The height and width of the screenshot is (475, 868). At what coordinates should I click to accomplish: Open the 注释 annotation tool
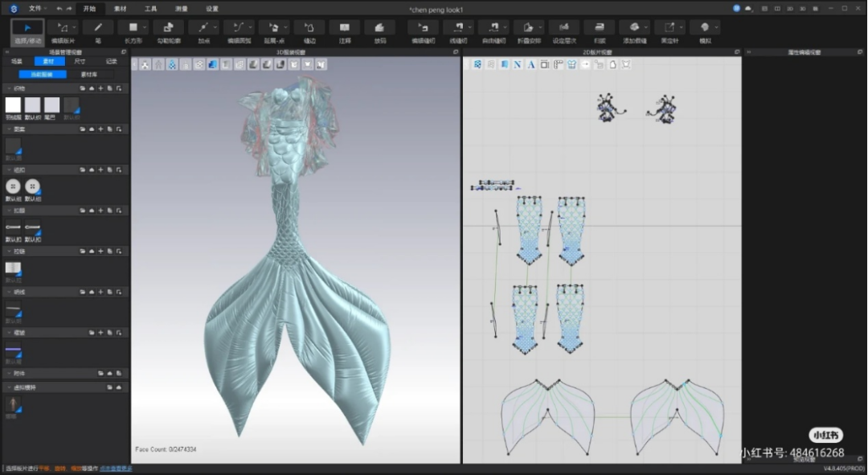(x=344, y=32)
